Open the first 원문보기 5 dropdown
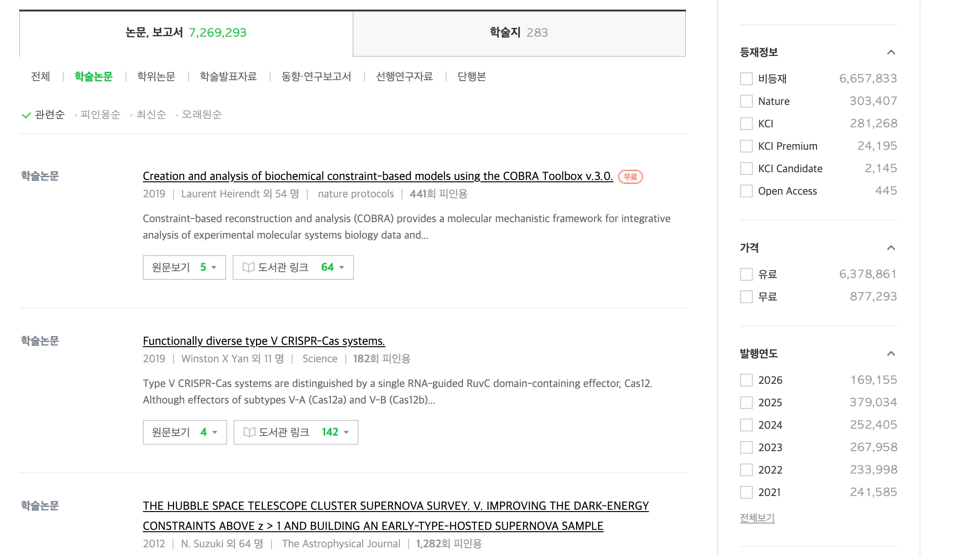 point(185,267)
